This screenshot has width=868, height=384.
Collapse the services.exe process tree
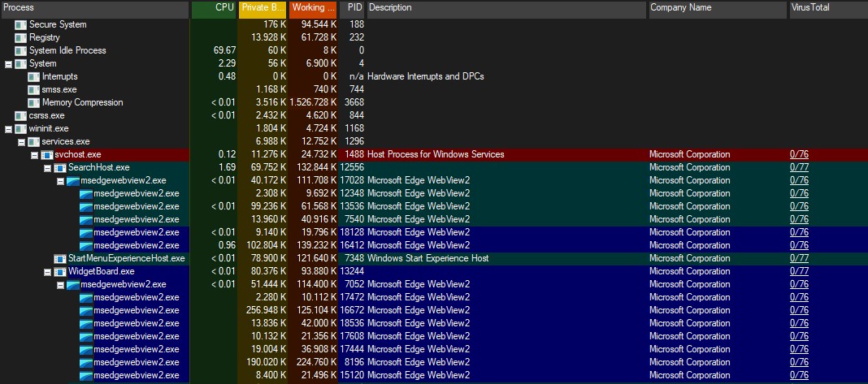click(x=22, y=142)
